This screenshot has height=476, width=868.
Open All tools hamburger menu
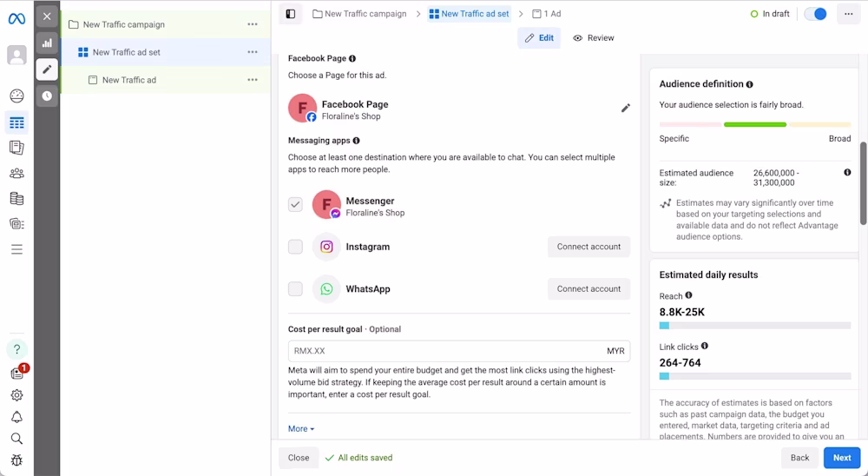pos(16,249)
